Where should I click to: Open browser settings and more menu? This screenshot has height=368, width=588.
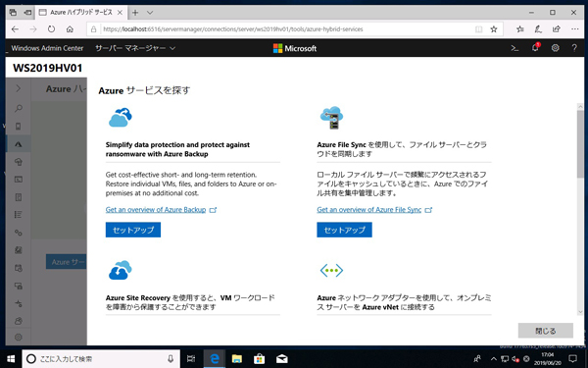pyautogui.click(x=575, y=29)
